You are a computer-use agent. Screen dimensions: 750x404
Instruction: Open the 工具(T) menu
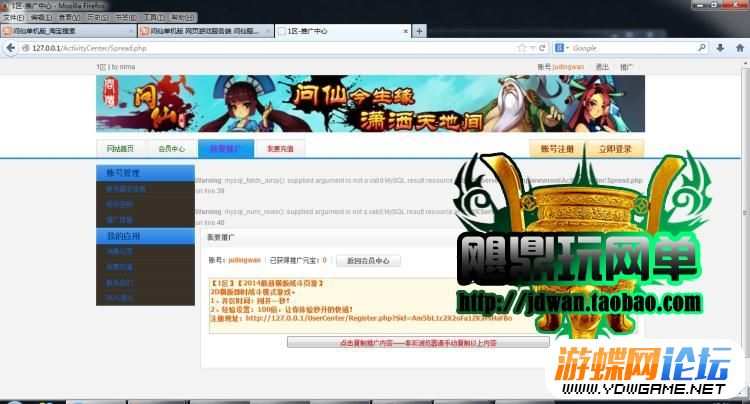(154, 17)
